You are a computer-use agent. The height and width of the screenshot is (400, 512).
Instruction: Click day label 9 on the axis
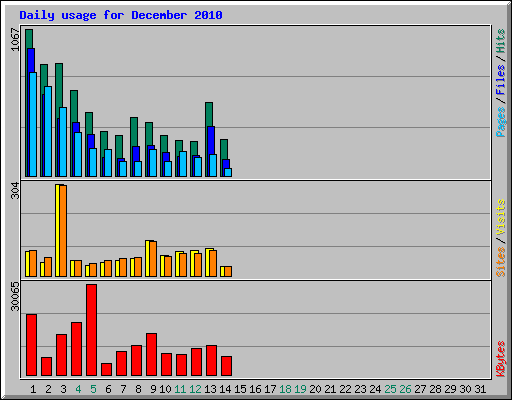(153, 389)
